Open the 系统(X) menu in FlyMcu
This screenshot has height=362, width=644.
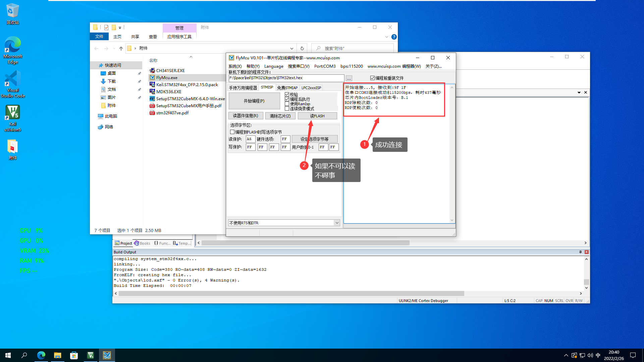[235, 66]
